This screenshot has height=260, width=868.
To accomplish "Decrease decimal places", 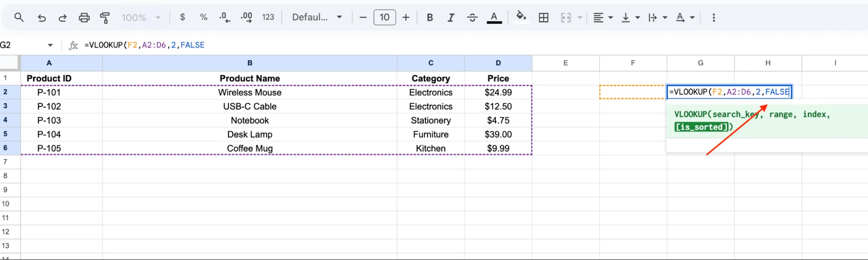I will coord(224,17).
